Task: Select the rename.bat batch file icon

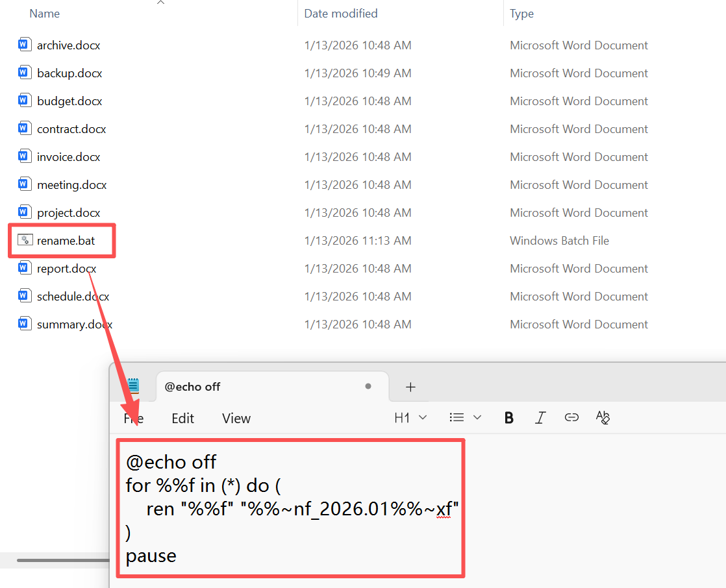Action: click(25, 241)
